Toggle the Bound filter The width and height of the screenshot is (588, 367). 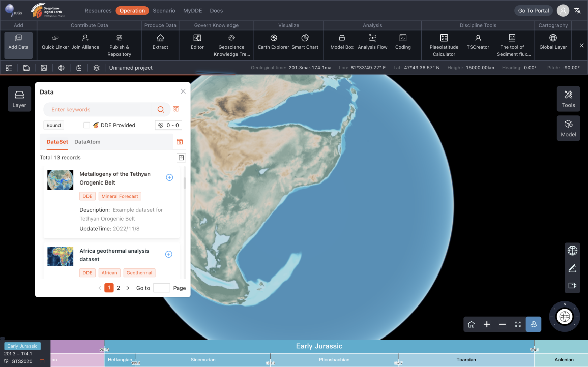coord(53,125)
